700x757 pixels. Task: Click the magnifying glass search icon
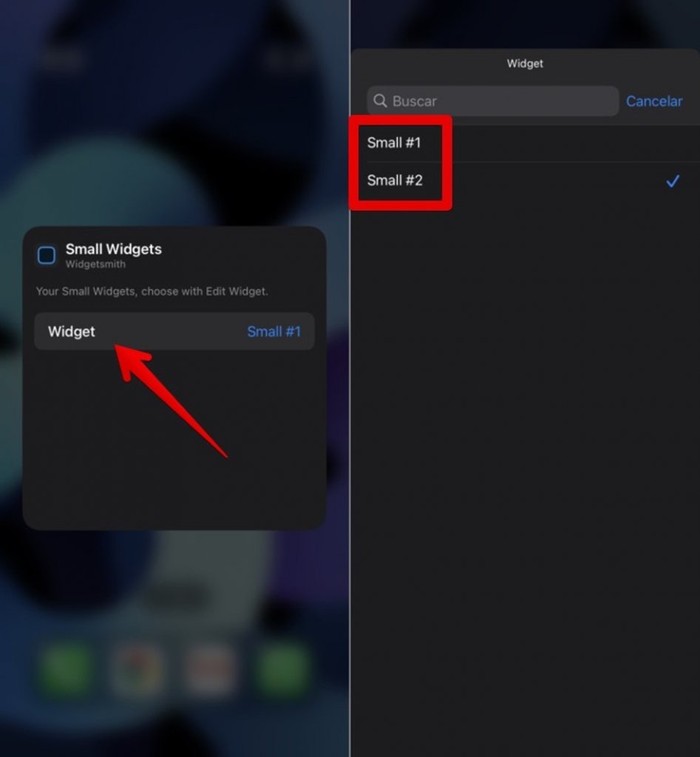point(381,101)
